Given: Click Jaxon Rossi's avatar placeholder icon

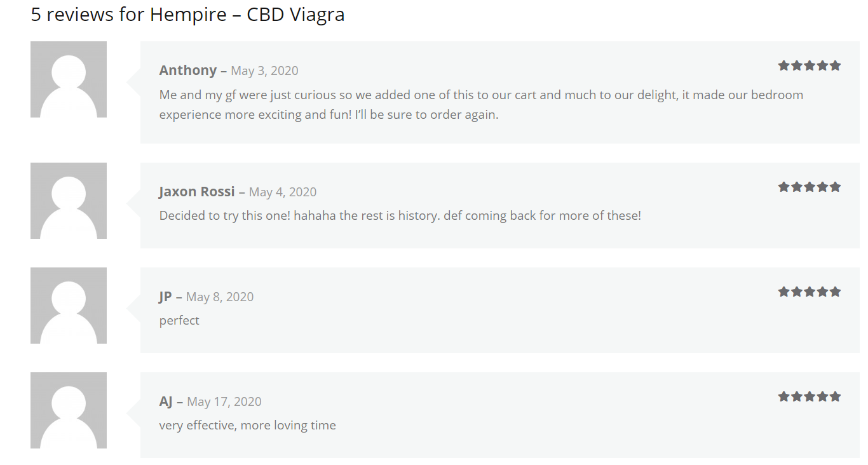Looking at the screenshot, I should [69, 201].
